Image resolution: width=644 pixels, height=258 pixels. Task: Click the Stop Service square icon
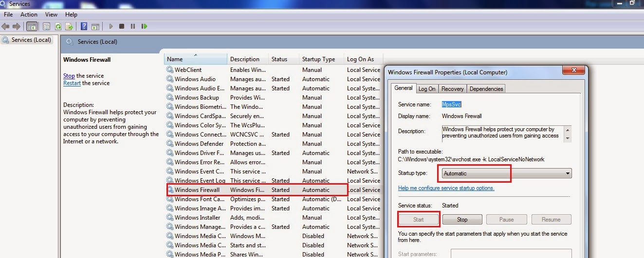point(122,26)
